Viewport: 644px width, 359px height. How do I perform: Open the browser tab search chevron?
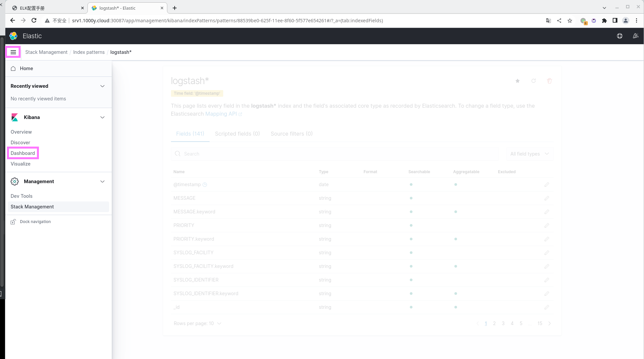click(604, 8)
